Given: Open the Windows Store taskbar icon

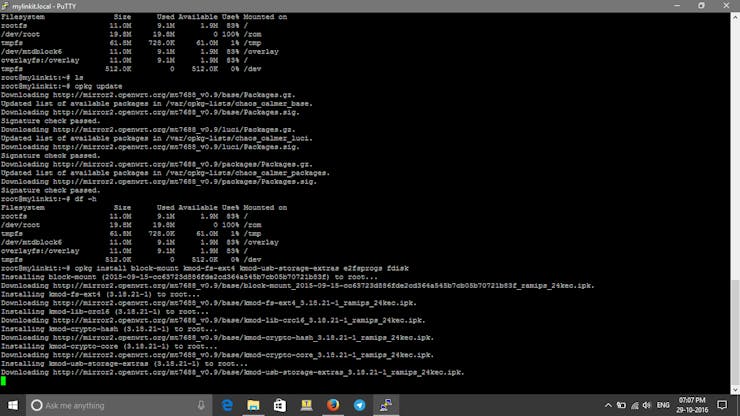Looking at the screenshot, I should tap(280, 405).
